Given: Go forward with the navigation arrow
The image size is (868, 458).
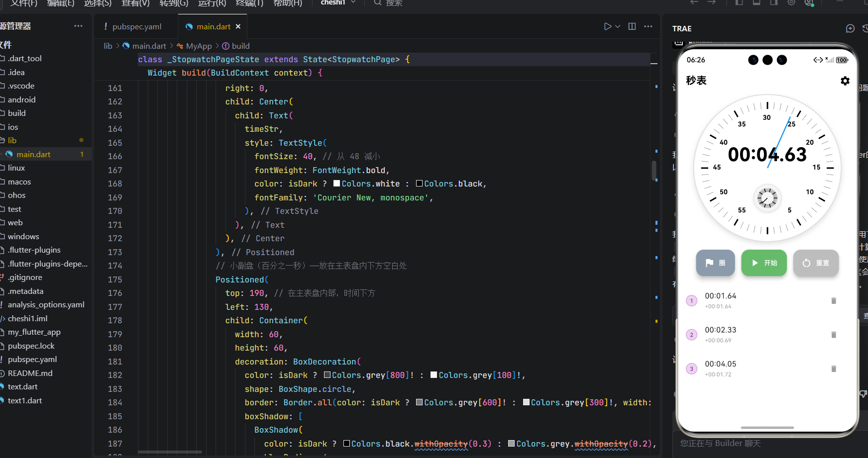Looking at the screenshot, I should (712, 2).
